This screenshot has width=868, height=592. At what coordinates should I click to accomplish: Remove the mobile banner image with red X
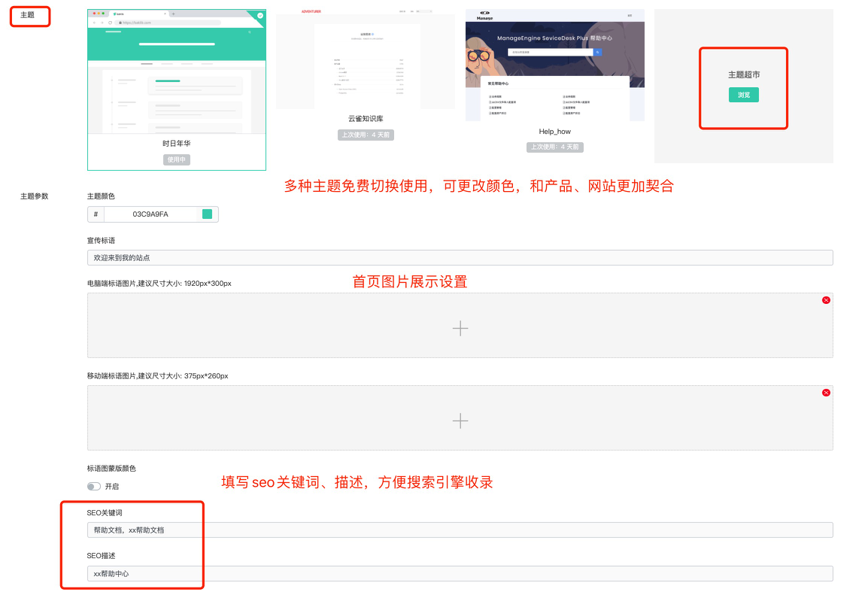(x=826, y=393)
